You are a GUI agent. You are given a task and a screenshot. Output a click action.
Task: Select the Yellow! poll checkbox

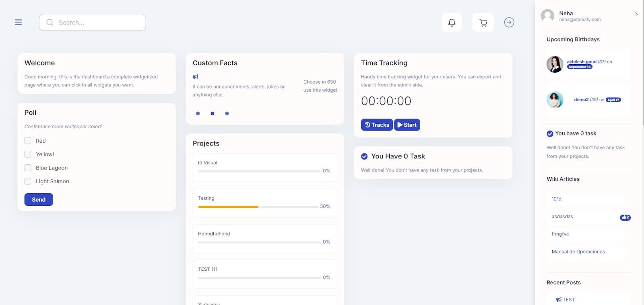pyautogui.click(x=28, y=154)
